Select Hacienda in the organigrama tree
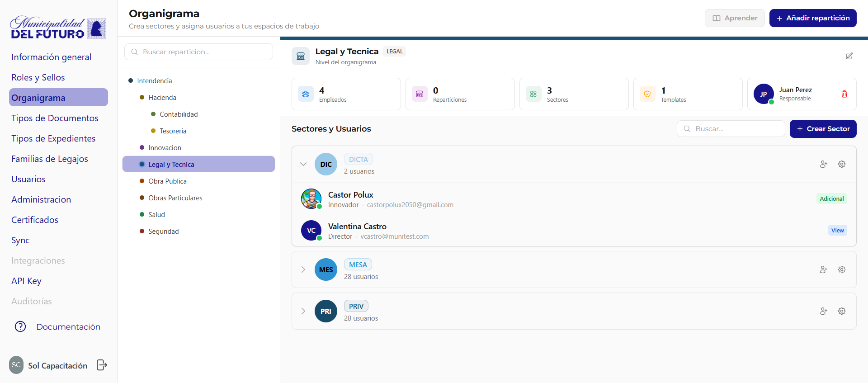 (x=162, y=98)
